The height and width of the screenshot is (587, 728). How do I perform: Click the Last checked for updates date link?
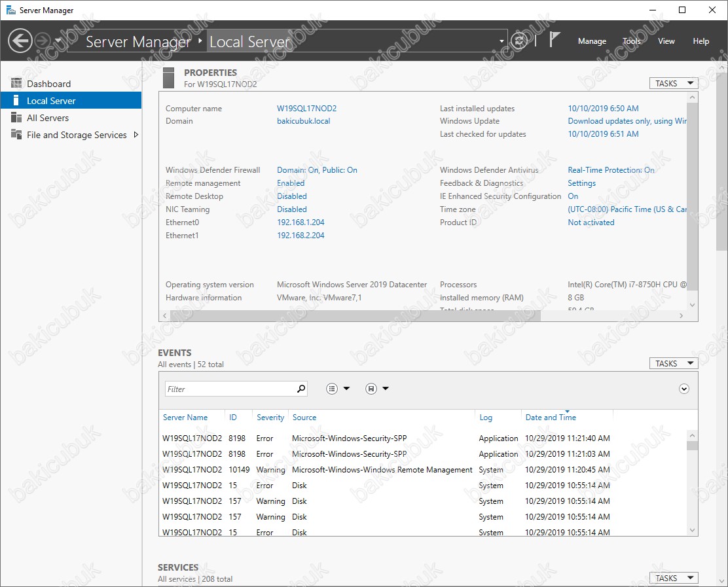(x=603, y=134)
